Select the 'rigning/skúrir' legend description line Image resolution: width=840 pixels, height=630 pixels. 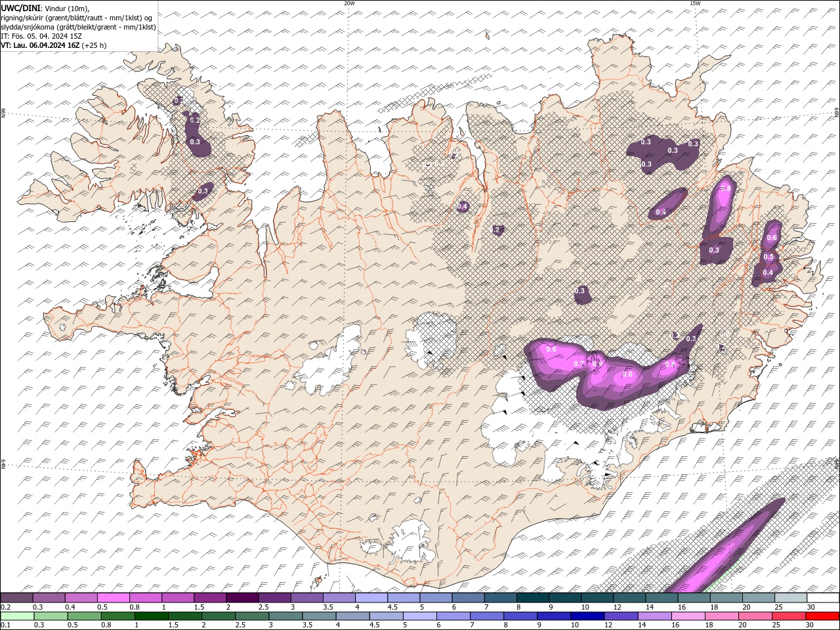tap(77, 17)
